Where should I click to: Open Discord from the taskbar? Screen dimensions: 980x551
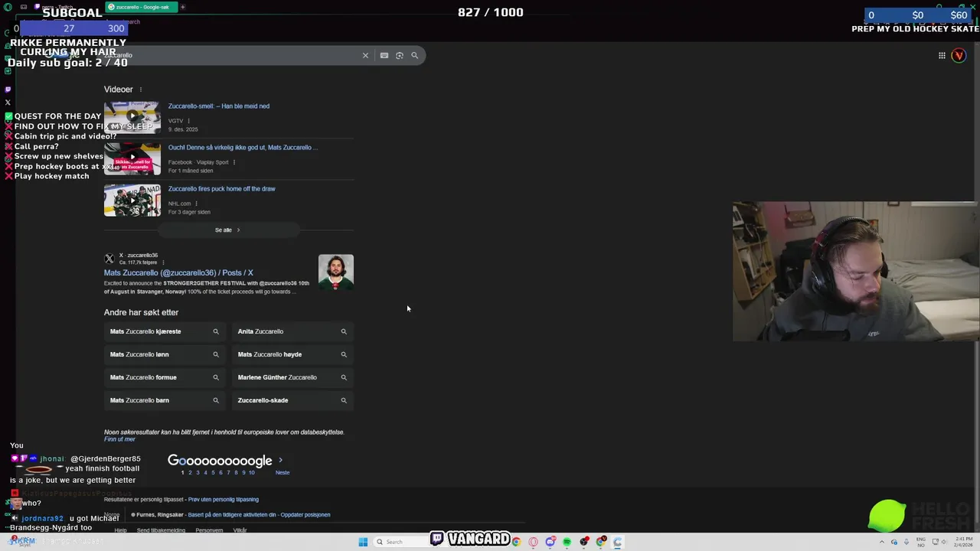click(550, 542)
